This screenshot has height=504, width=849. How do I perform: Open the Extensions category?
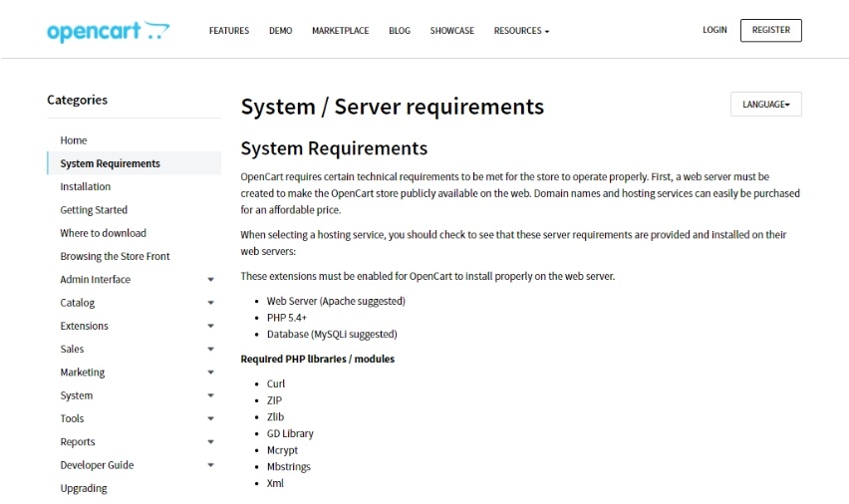84,326
